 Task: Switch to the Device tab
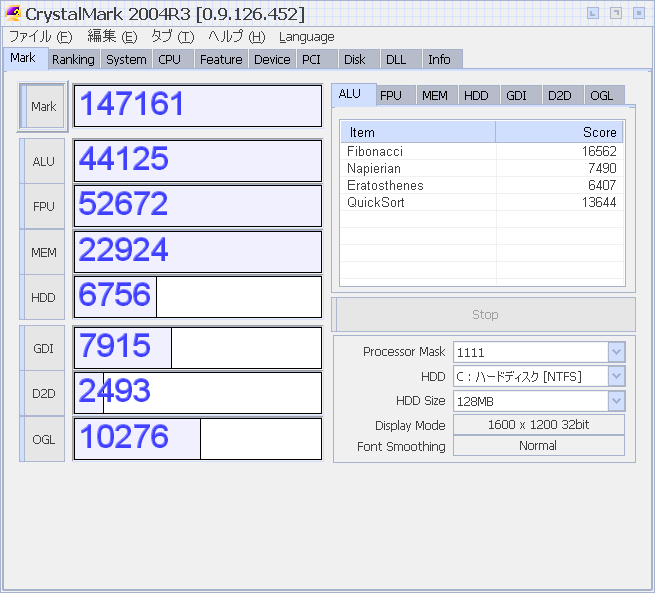tap(272, 59)
